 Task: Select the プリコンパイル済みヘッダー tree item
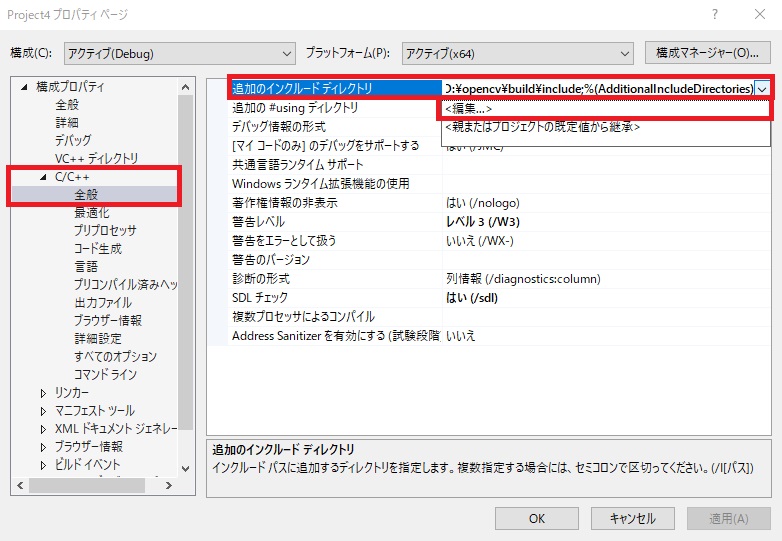125,284
